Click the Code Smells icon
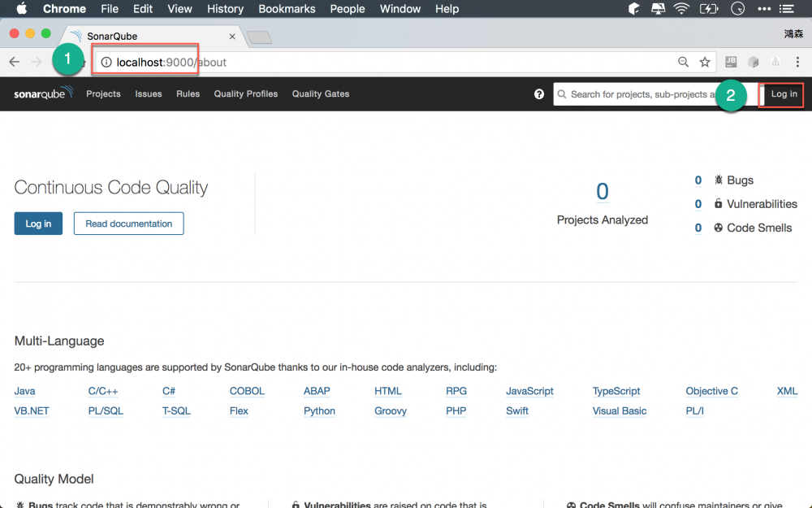Viewport: 812px width, 508px height. click(x=717, y=228)
